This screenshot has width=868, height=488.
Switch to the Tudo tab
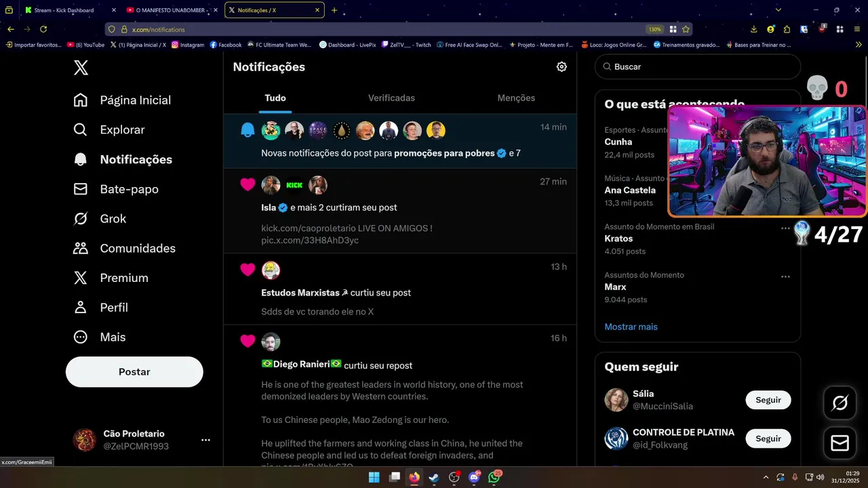point(275,98)
